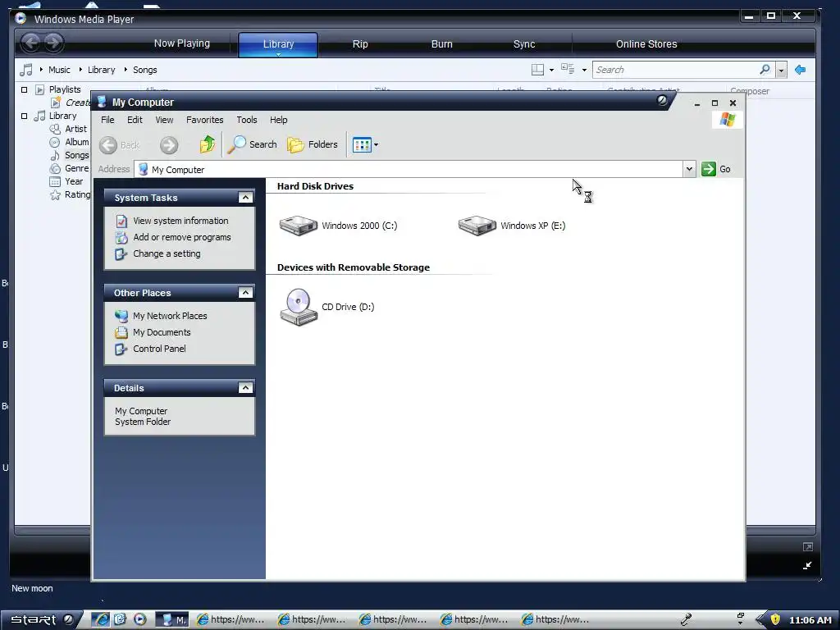This screenshot has height=630, width=840.
Task: Collapse the System Tasks panel
Action: click(245, 198)
